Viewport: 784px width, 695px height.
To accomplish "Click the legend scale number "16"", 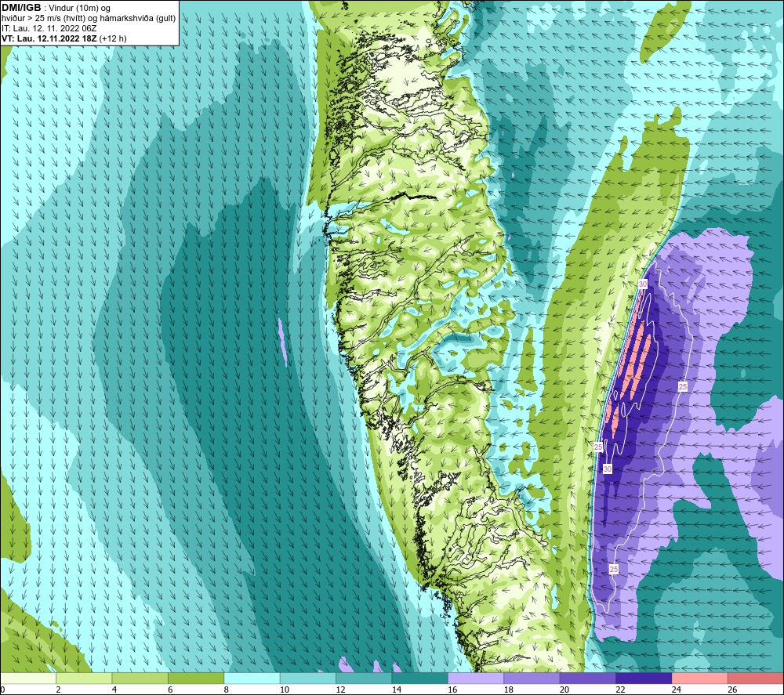I will point(452,690).
